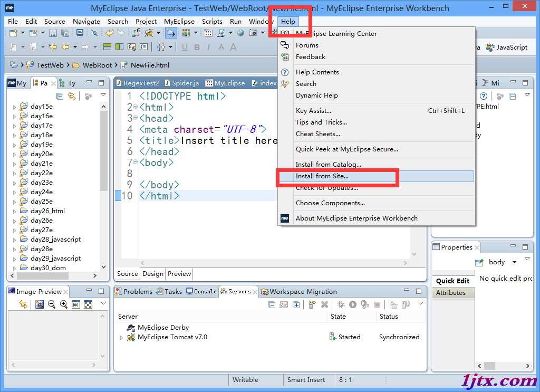Expand the MyEclipse Tomcat v7.0 server

click(121, 338)
